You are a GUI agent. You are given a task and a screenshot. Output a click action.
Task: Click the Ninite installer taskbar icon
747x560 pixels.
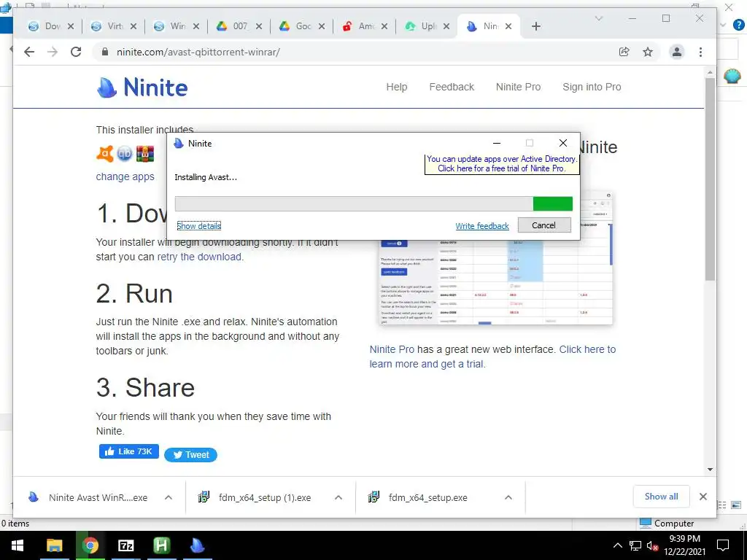tap(197, 545)
